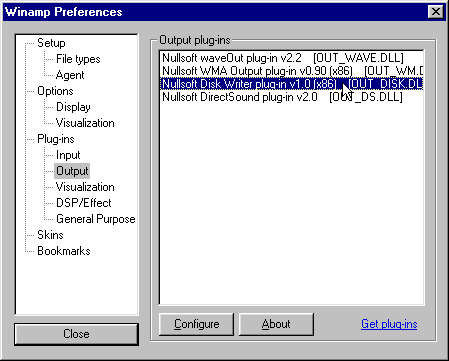Select the Setup tree item
Screen dimensions: 449x361
pyautogui.click(x=51, y=43)
